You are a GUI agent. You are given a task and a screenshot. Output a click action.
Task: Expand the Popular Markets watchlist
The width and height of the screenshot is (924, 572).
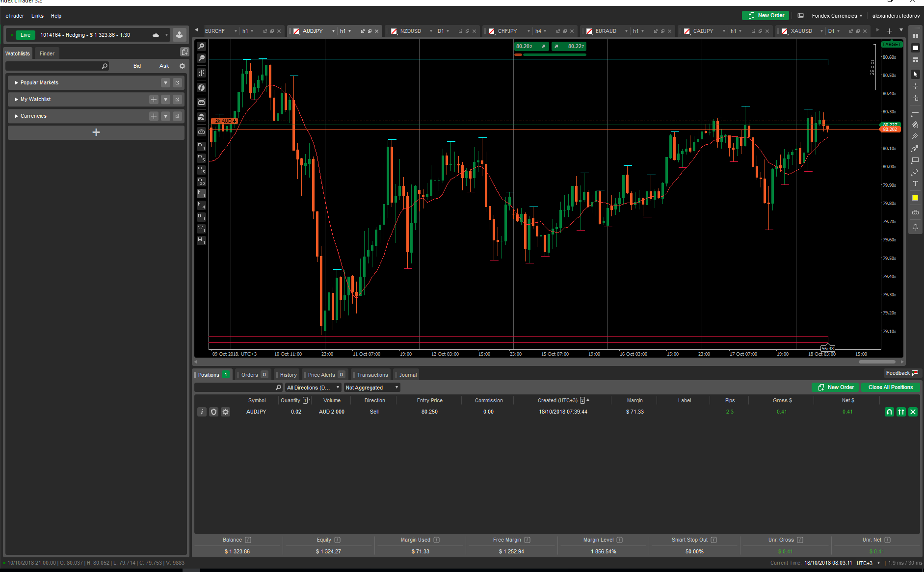[x=17, y=83]
